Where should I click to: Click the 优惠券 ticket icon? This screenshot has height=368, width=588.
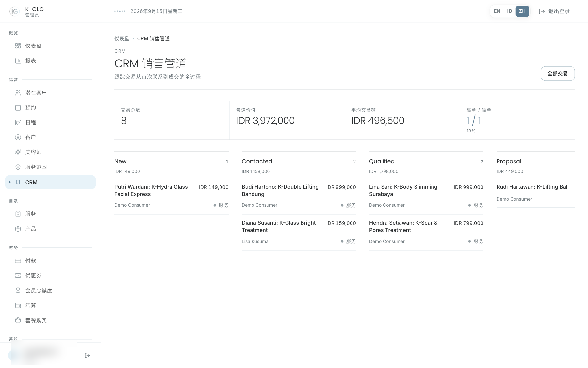pos(18,276)
